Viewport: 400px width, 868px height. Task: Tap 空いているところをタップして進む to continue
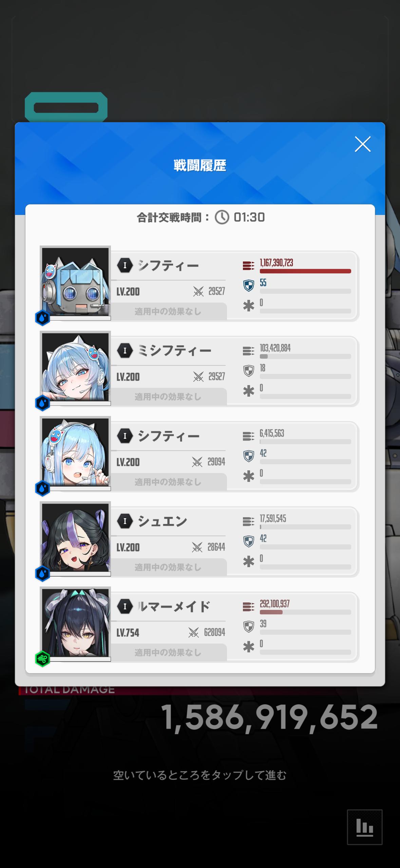coord(200,775)
